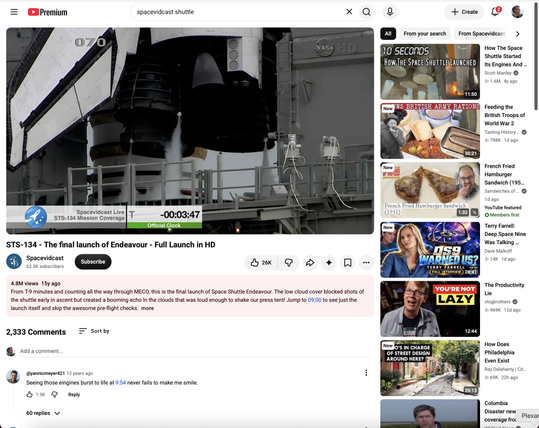Image resolution: width=539 pixels, height=428 pixels.
Task: Share the video
Action: pyautogui.click(x=310, y=263)
